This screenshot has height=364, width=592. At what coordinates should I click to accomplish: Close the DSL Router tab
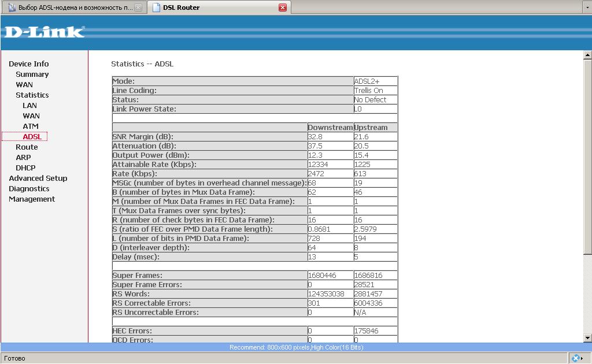(x=283, y=8)
